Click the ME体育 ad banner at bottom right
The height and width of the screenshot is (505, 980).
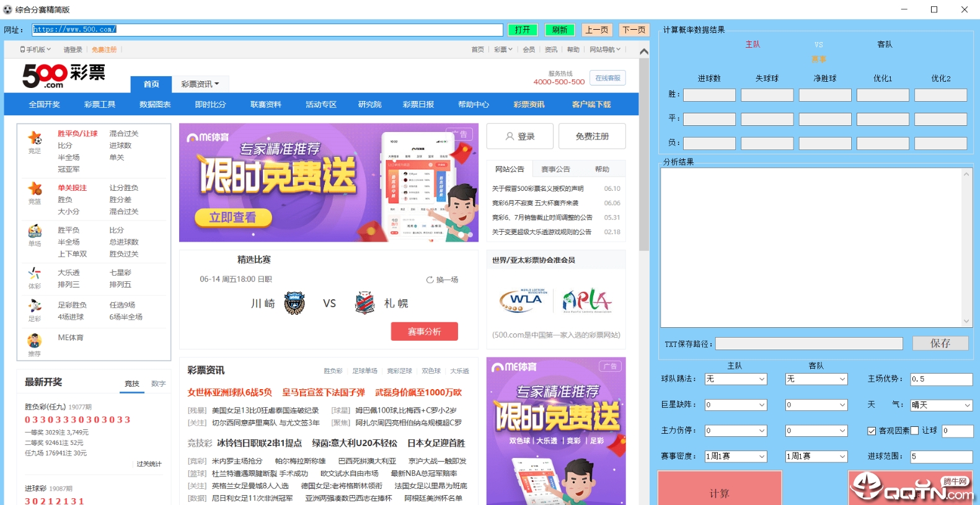click(x=556, y=431)
